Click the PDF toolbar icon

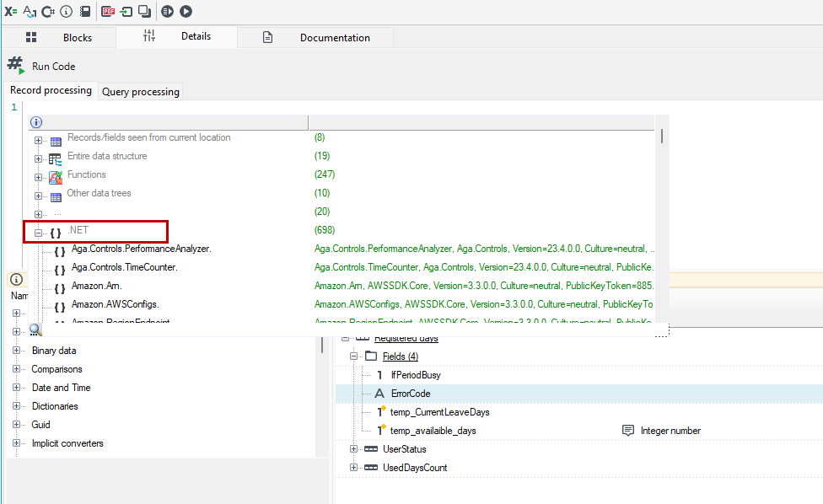(108, 11)
